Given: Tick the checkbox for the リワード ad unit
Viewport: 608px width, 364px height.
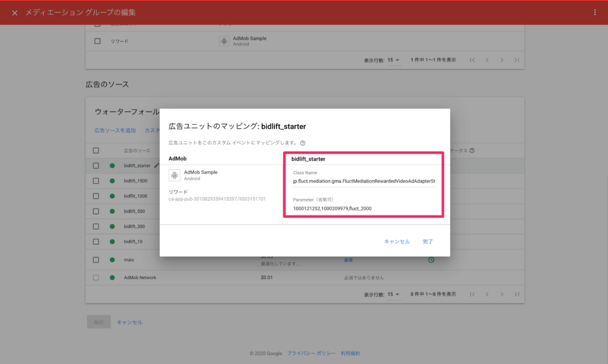Looking at the screenshot, I should pos(97,41).
